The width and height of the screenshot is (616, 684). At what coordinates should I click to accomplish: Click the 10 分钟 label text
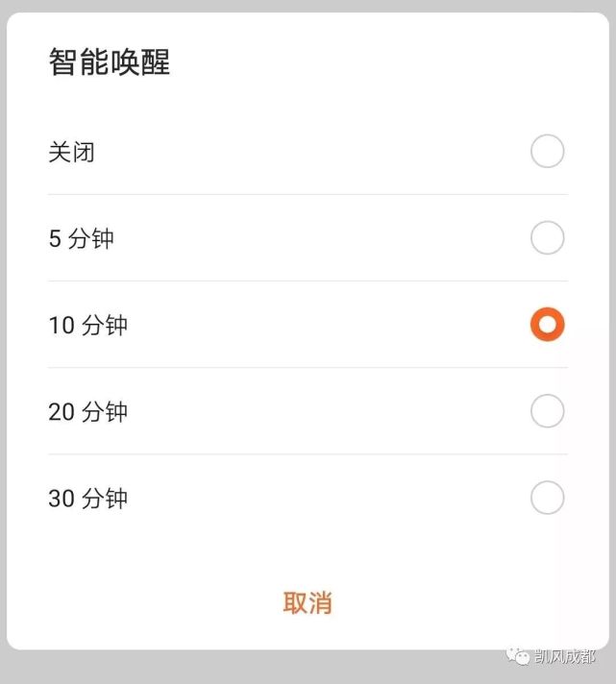click(x=87, y=325)
